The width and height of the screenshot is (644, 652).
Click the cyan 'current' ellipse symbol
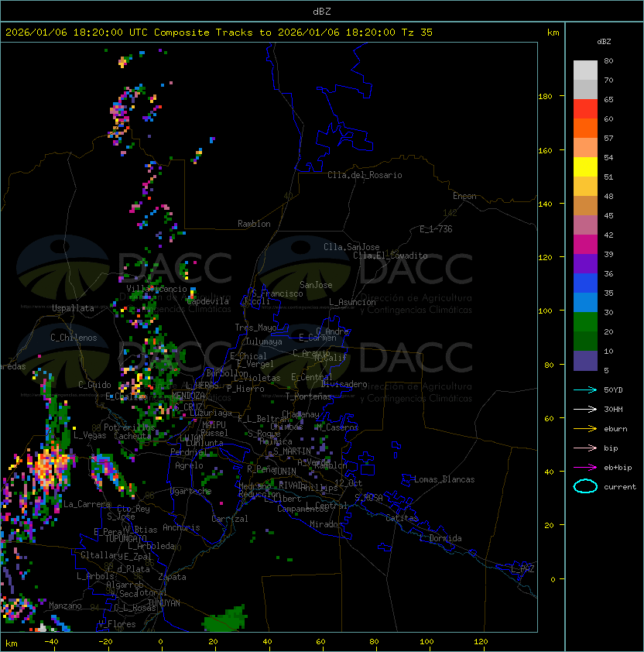585,486
